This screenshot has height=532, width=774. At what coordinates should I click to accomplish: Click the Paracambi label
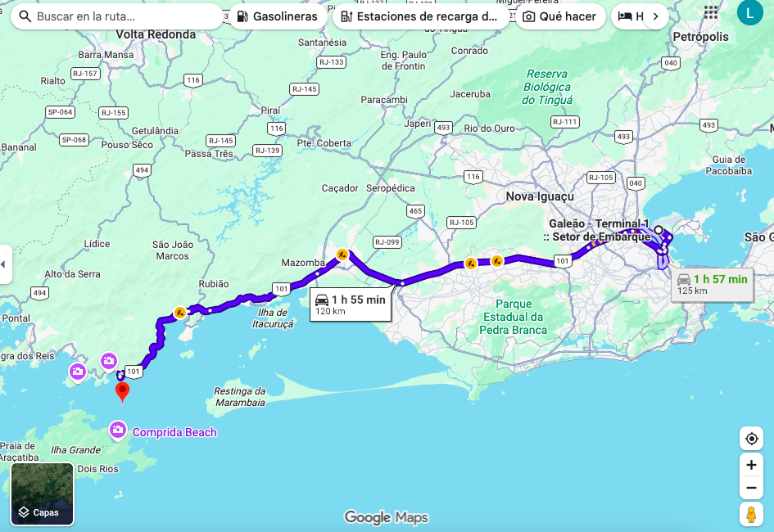coord(384,100)
